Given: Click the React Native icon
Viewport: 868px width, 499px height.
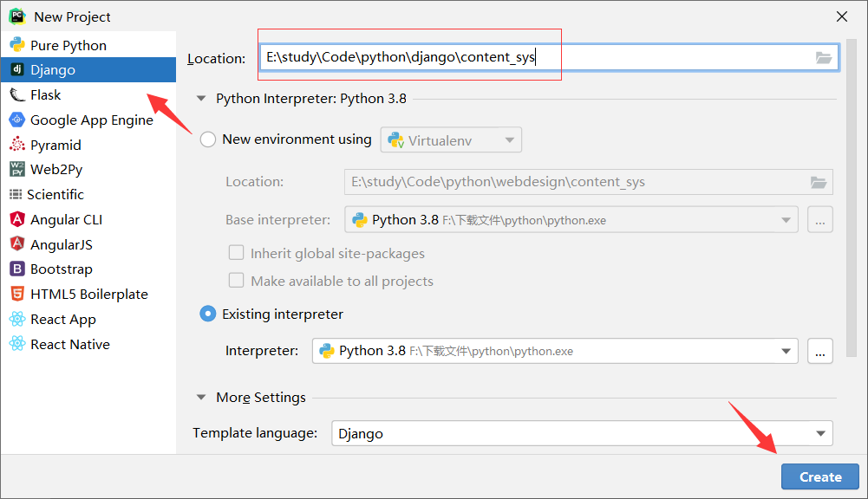Looking at the screenshot, I should 17,344.
